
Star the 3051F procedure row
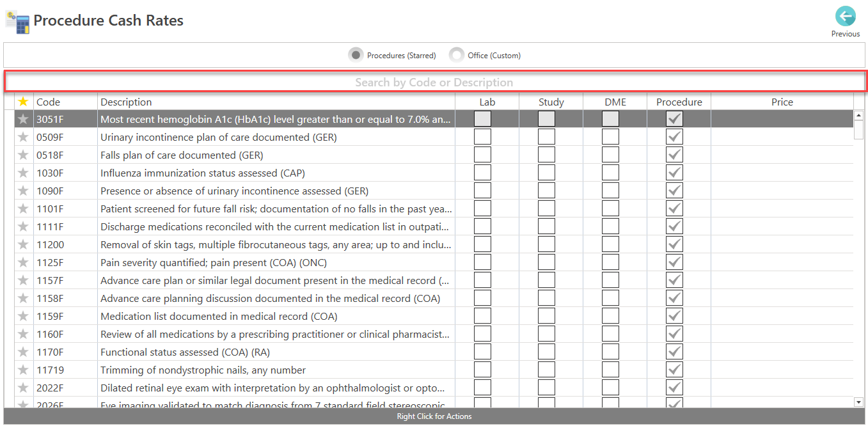(24, 119)
